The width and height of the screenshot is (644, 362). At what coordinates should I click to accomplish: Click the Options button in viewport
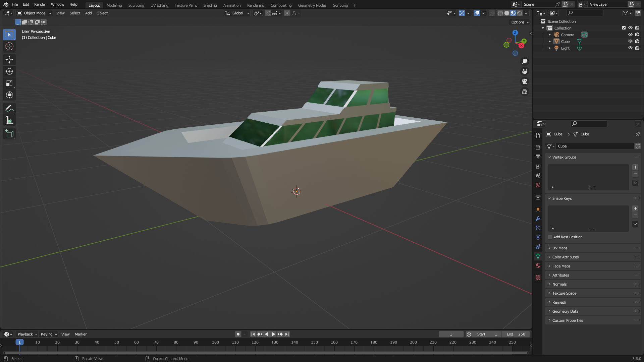coord(520,22)
